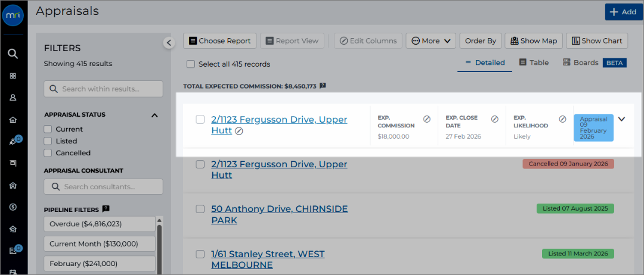Viewport: 644px width, 275px height.
Task: Click the help icon beside Pipeline Filters
Action: 106,209
